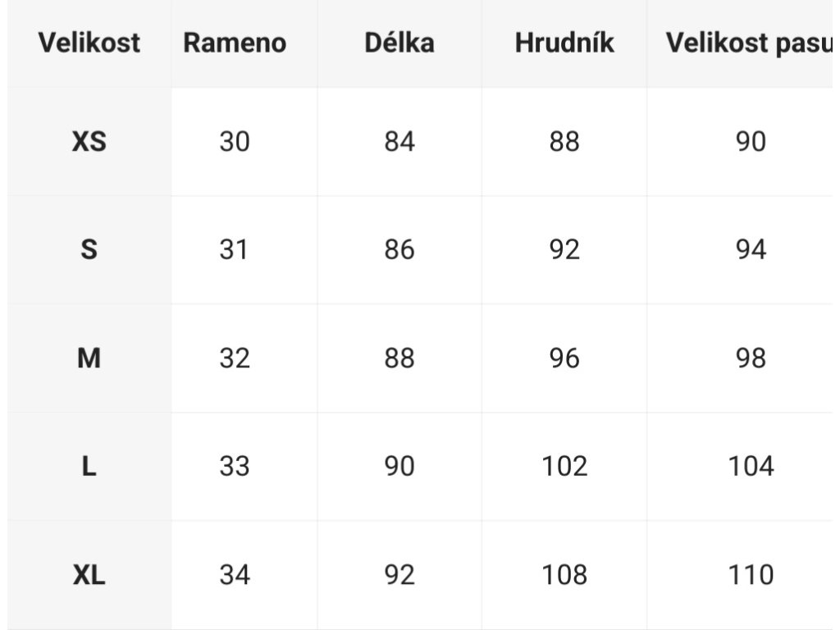Click Délka value 84 for size XS
Image resolution: width=840 pixels, height=630 pixels.
tap(399, 142)
